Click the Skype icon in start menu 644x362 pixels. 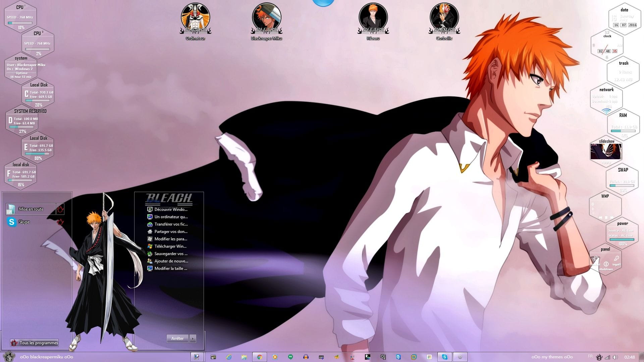12,222
